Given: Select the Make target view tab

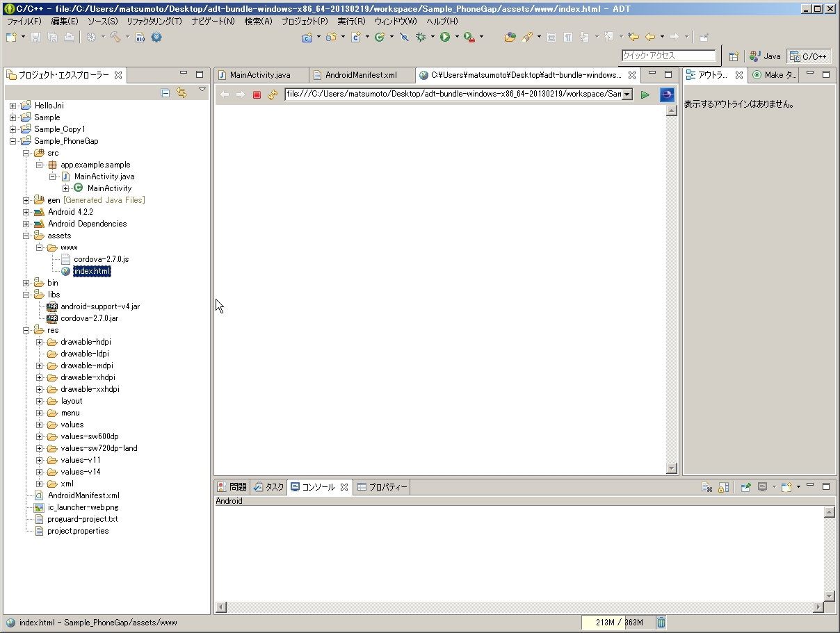Looking at the screenshot, I should 775,75.
